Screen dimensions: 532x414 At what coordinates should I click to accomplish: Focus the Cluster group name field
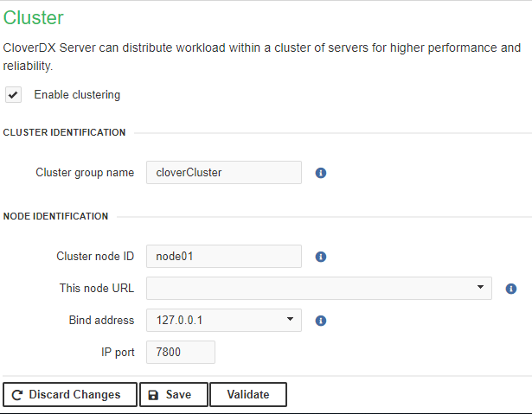224,173
